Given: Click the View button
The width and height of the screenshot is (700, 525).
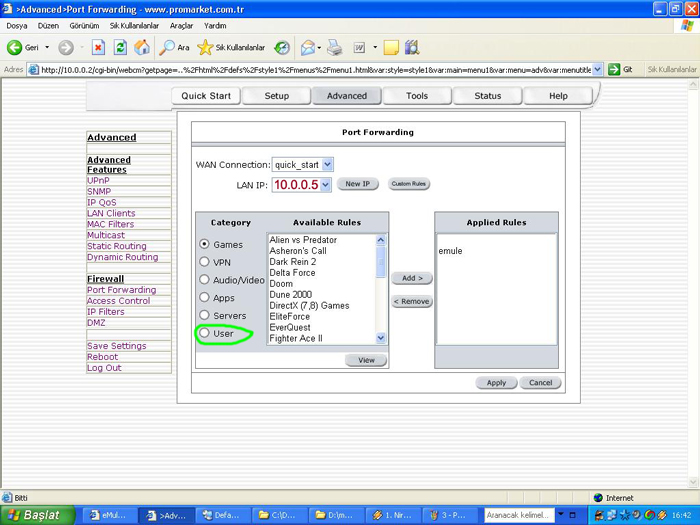Looking at the screenshot, I should tap(366, 360).
